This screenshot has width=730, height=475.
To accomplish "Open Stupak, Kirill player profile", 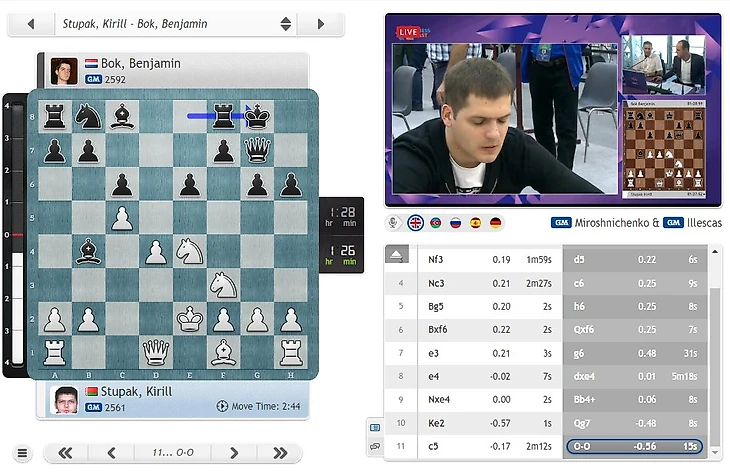I will (136, 391).
